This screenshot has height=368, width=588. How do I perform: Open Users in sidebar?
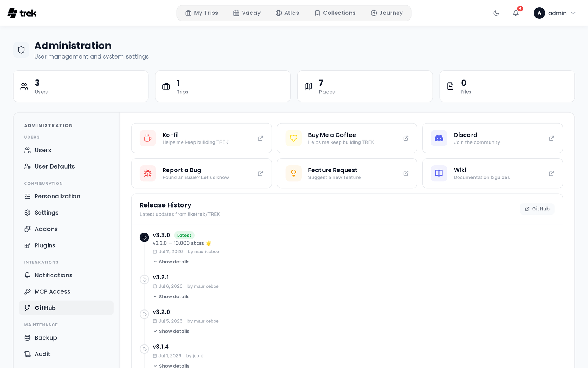click(66, 150)
